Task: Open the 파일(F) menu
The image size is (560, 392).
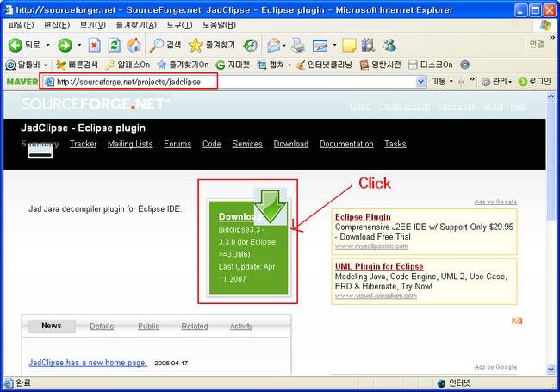Action: click(x=21, y=25)
